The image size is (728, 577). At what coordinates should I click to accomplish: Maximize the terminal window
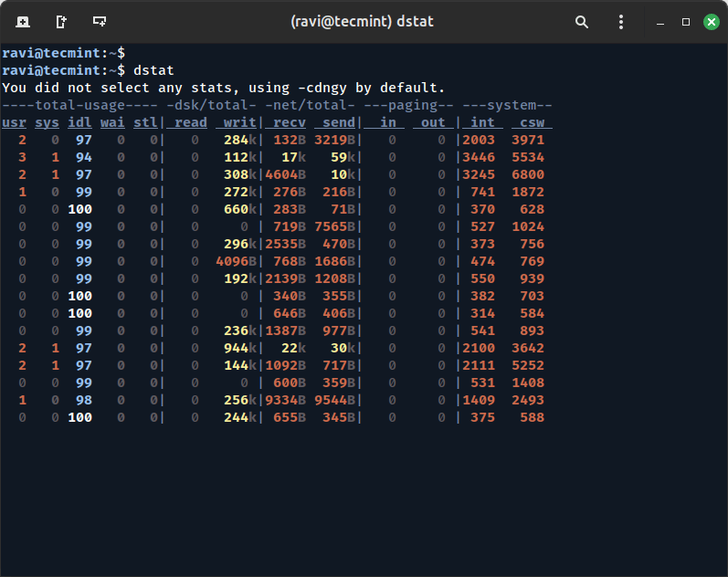(685, 21)
